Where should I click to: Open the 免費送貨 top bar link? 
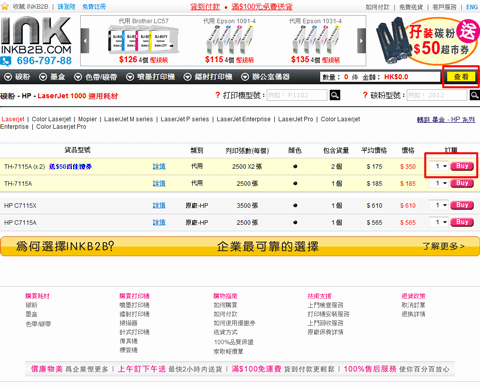coord(411,7)
